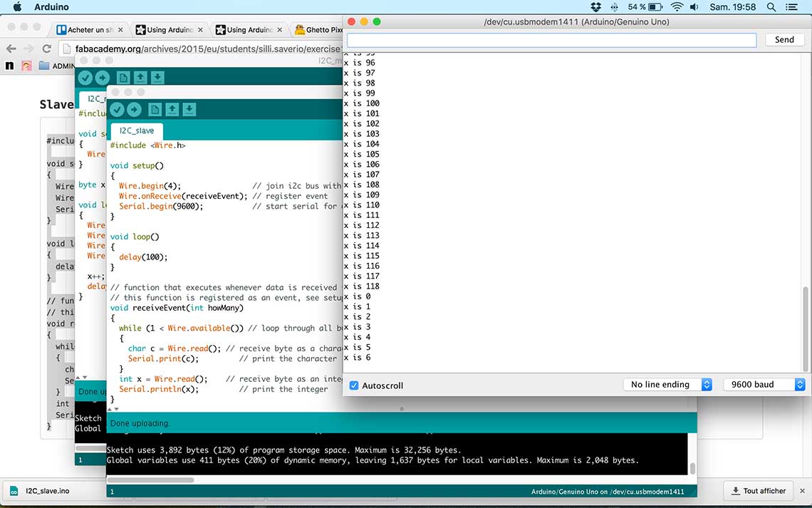The width and height of the screenshot is (812, 508).
Task: Click browser back arrow
Action: point(11,48)
